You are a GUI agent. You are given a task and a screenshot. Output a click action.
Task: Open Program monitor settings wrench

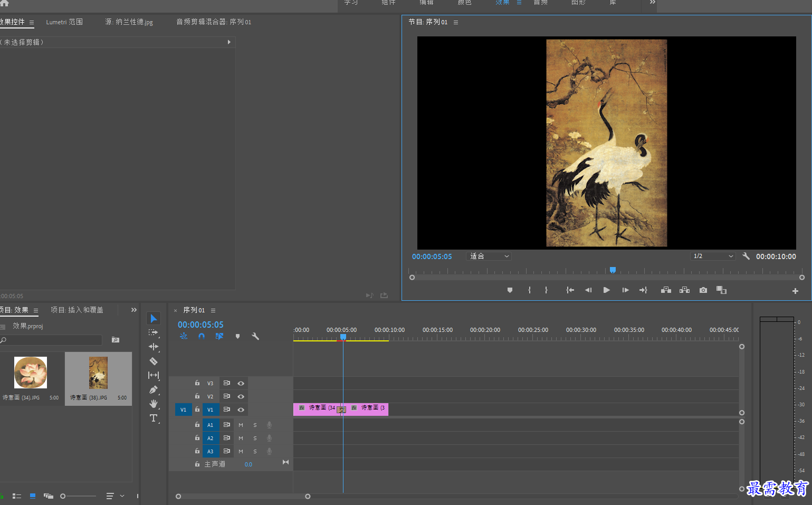click(x=746, y=256)
